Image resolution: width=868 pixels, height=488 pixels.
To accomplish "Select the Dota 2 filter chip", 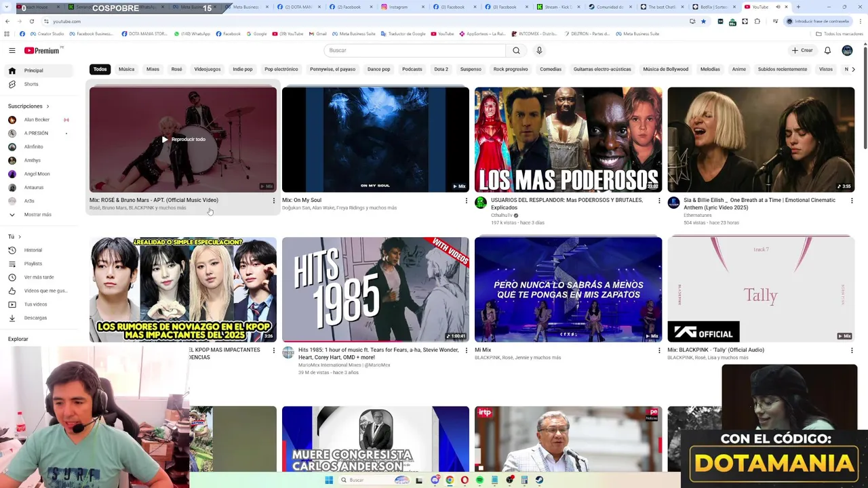I will (441, 69).
